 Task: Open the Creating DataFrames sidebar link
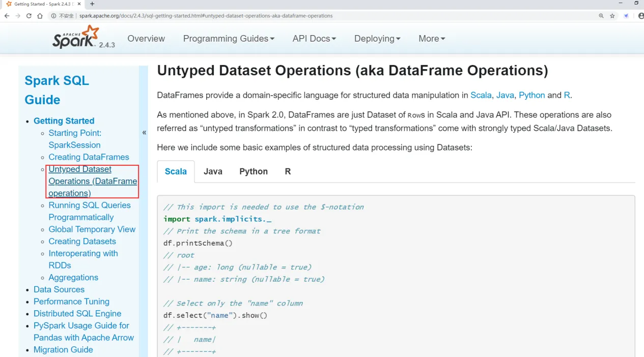pos(89,157)
